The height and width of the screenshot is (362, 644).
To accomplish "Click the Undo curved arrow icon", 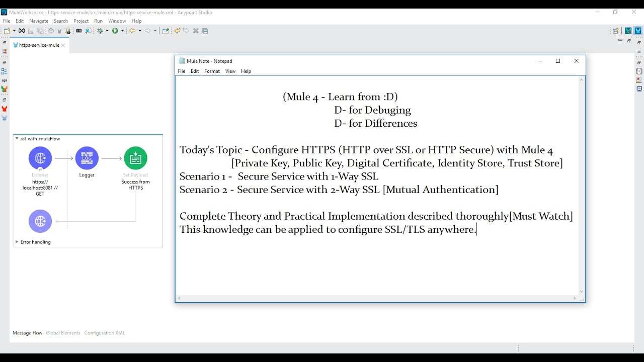I will click(x=177, y=31).
